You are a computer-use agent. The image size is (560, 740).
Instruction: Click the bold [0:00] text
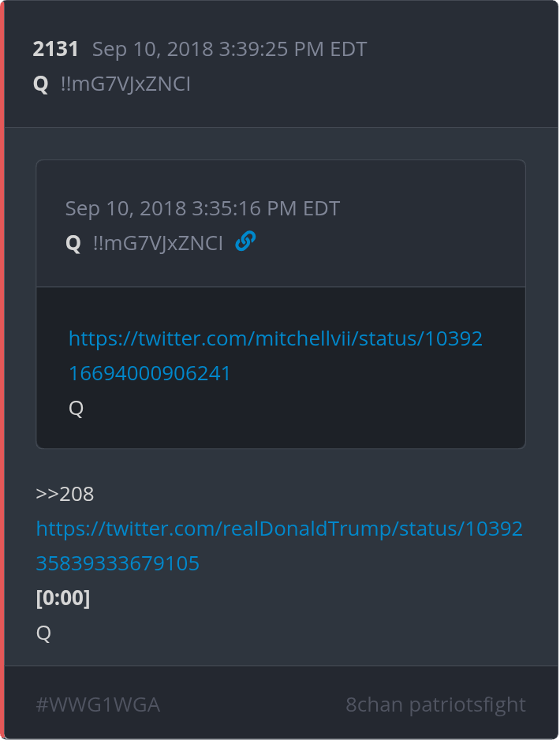coord(63,598)
